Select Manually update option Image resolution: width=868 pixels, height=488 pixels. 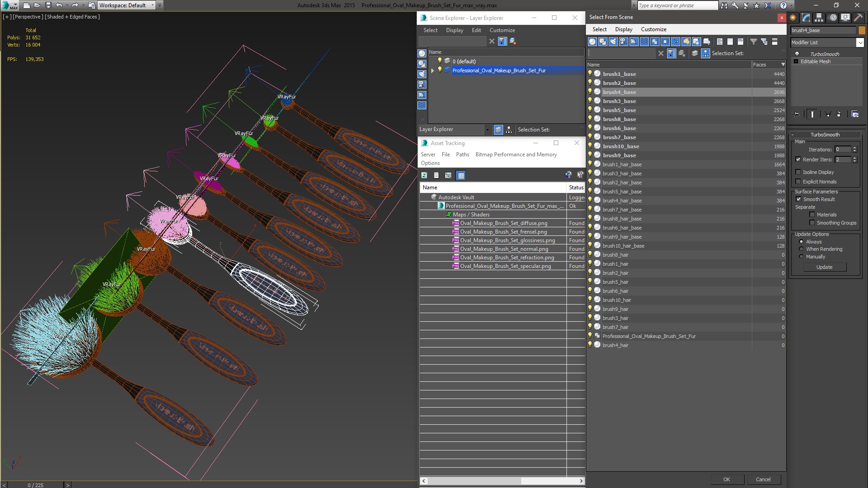click(801, 257)
